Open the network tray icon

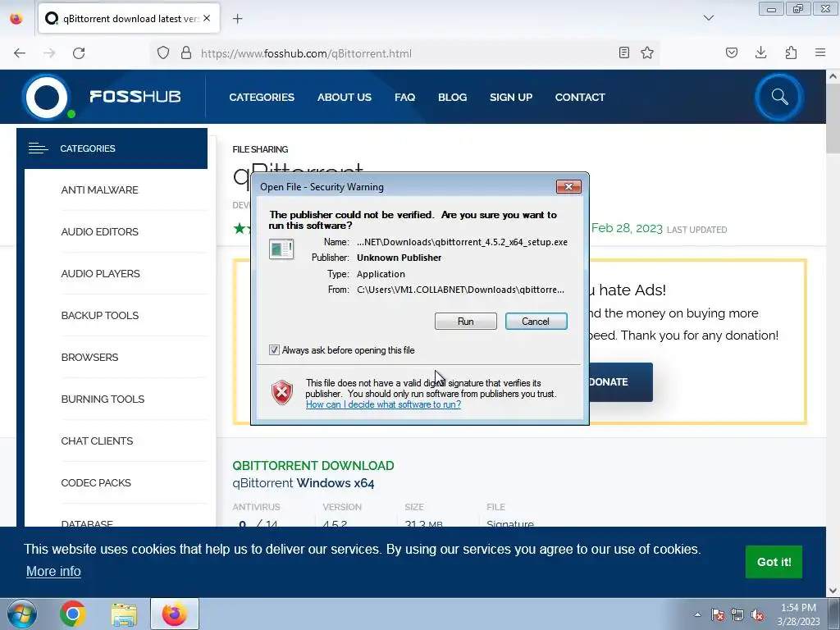737,614
